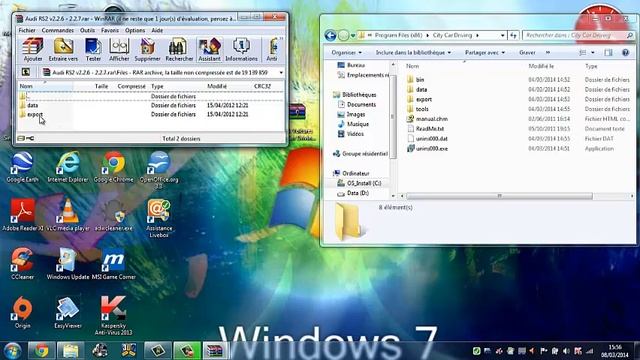Image resolution: width=640 pixels, height=360 pixels.
Task: Open Inclure dans la bibliothèque dropdown
Action: [x=413, y=53]
